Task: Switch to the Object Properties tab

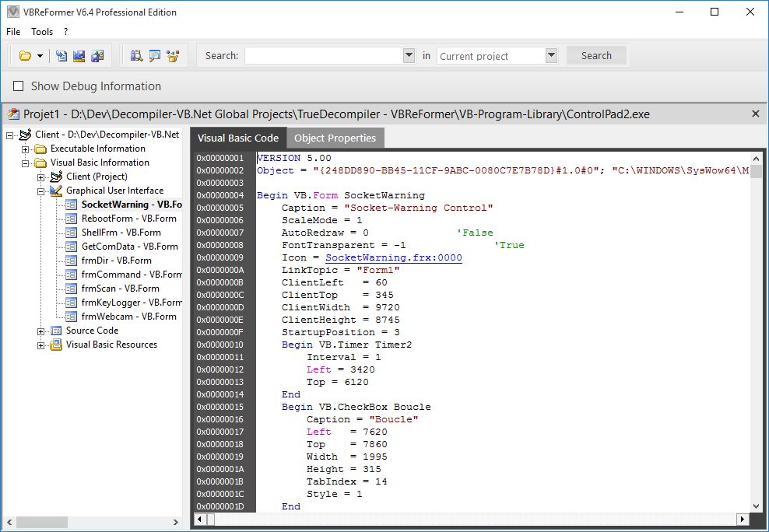Action: tap(335, 138)
